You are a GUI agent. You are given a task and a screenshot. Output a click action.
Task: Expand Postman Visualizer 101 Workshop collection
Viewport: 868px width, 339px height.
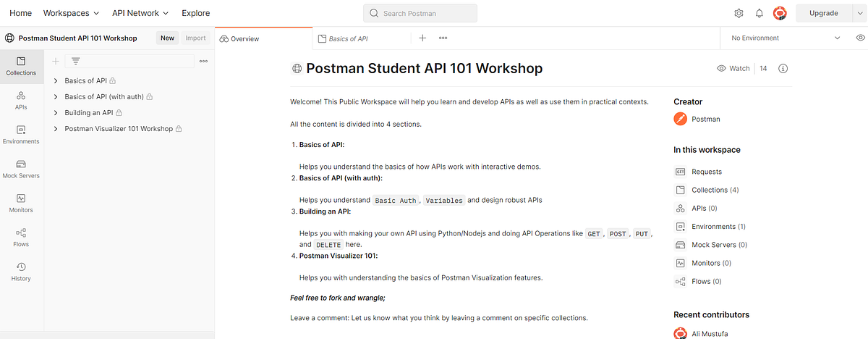(56, 129)
